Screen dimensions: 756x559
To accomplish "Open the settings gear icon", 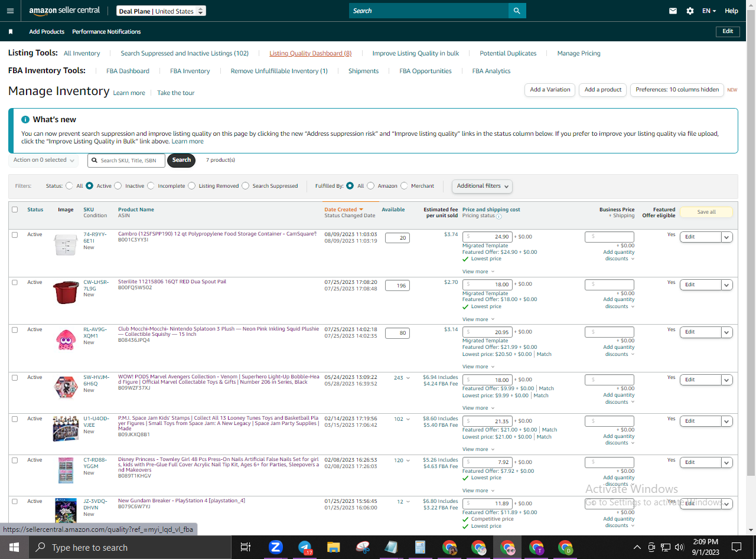I will [690, 11].
